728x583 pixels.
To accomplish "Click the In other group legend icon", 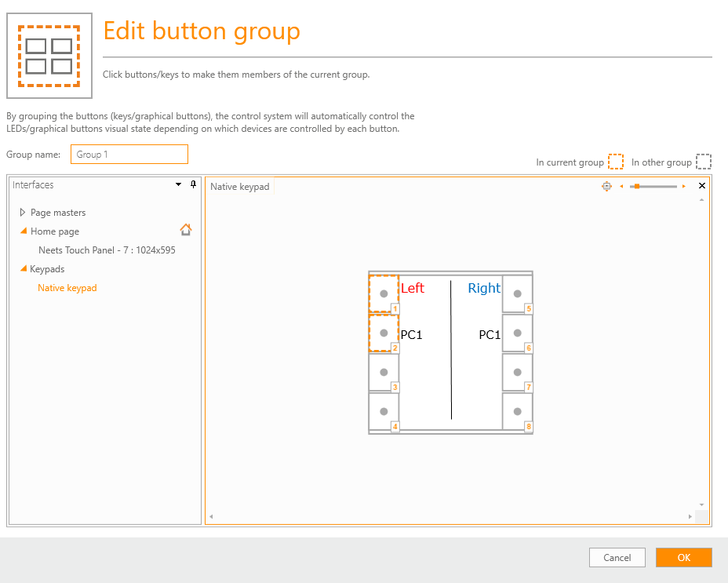I will pyautogui.click(x=703, y=161).
